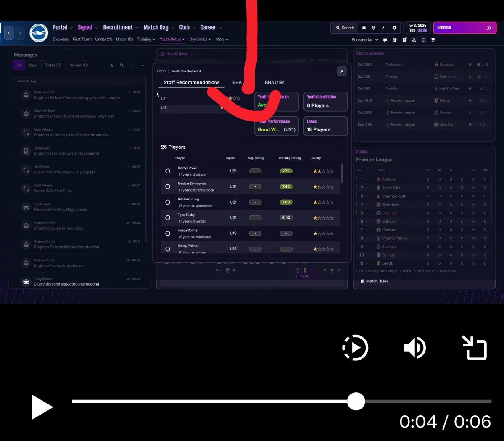The height and width of the screenshot is (441, 504).
Task: Go forward with the right arrow button
Action: coord(20,33)
